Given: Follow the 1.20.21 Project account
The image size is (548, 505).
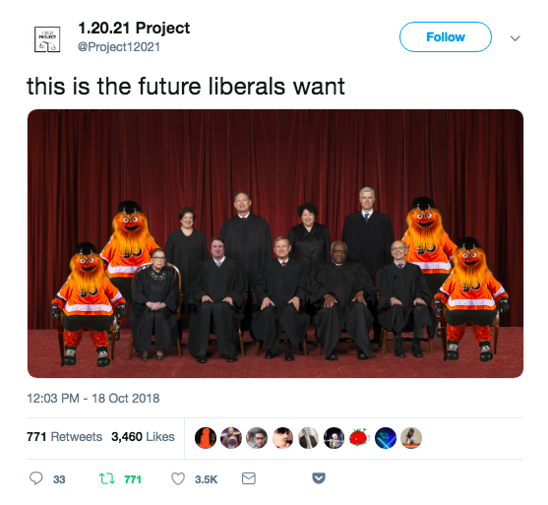Looking at the screenshot, I should 446,37.
